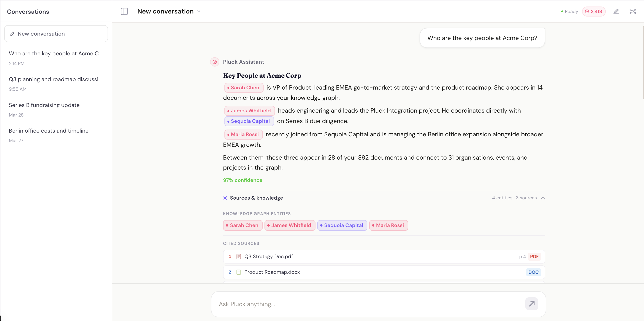Collapse the Sources & knowledge section
Image resolution: width=644 pixels, height=321 pixels.
[x=542, y=197]
